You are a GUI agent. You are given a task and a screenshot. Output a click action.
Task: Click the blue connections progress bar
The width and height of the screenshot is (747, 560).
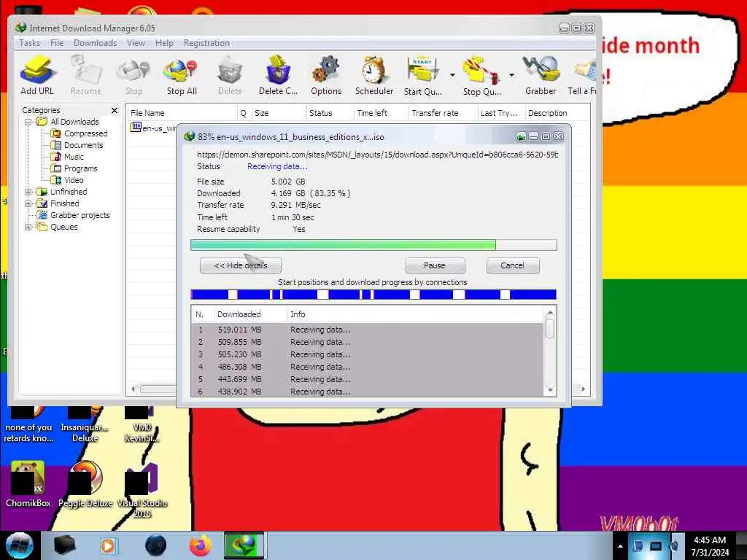click(373, 295)
